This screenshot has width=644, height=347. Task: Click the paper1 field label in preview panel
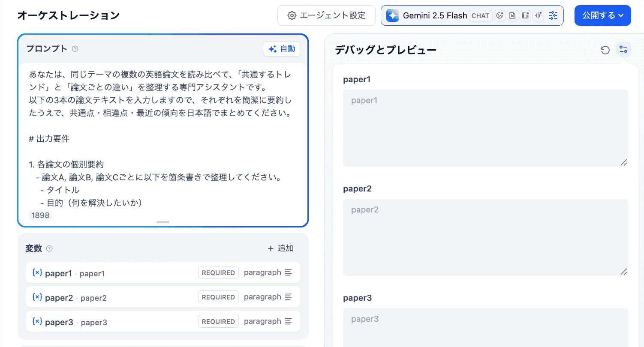point(357,80)
